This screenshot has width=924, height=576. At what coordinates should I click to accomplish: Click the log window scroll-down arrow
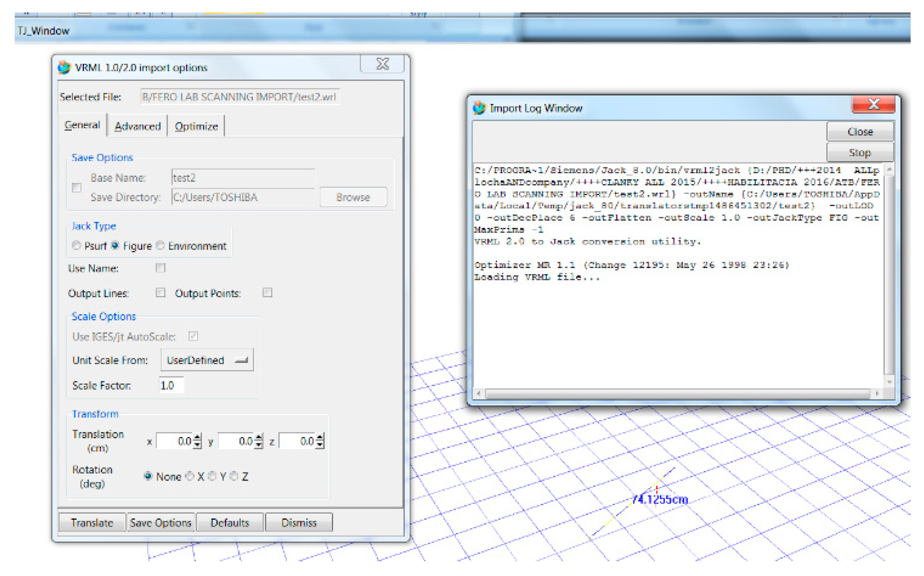[889, 382]
